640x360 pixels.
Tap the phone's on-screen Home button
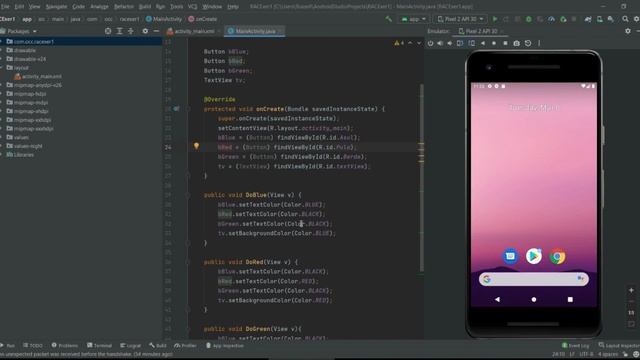533,299
